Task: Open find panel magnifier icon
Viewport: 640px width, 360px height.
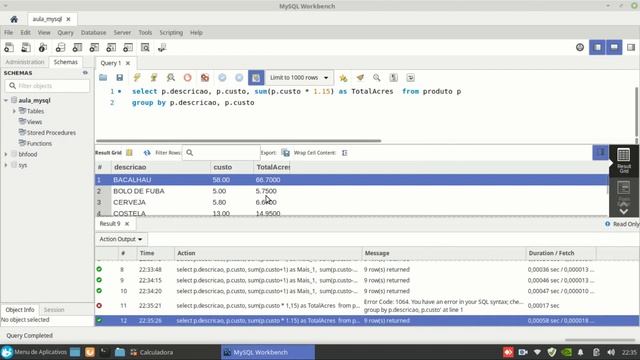Action: point(377,78)
